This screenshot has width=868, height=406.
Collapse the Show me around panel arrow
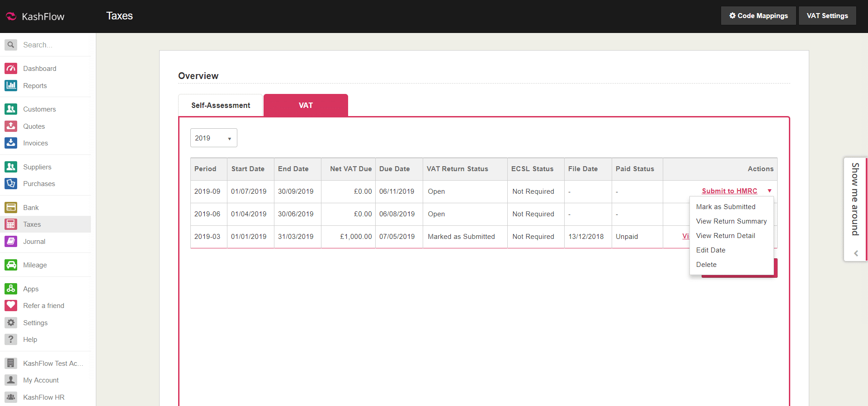coord(856,253)
